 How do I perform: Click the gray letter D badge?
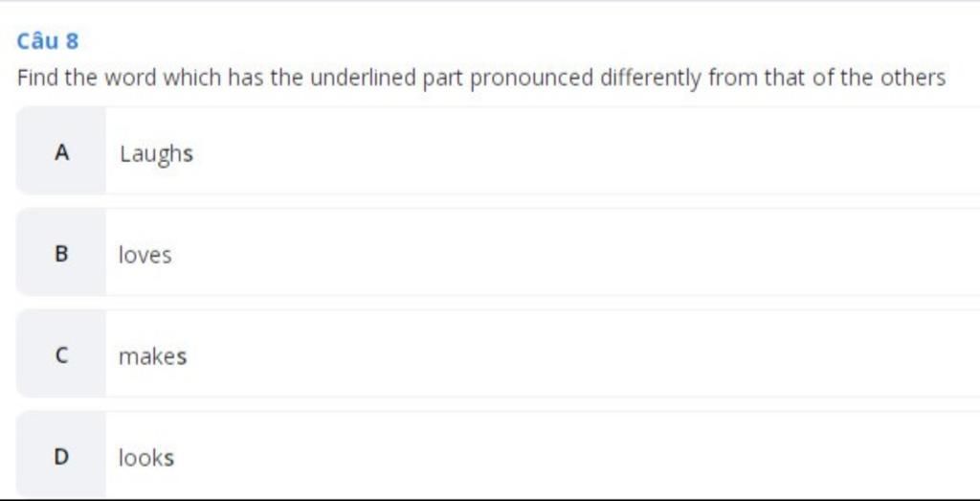click(x=61, y=455)
